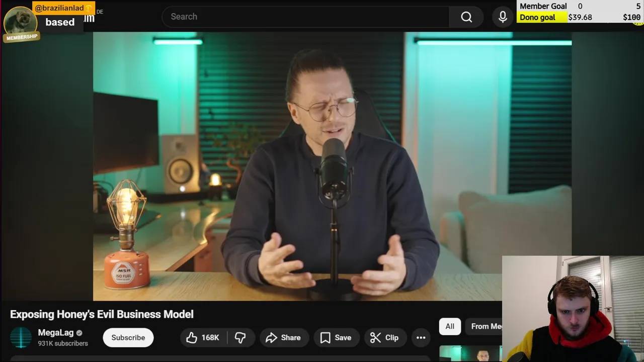Click the YouTube search input field
Screen dimensions: 644x362
point(305,17)
